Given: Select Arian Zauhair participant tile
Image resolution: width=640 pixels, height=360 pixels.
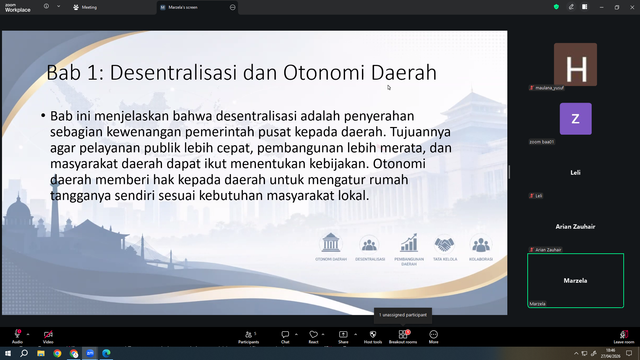Looking at the screenshot, I should [x=575, y=227].
